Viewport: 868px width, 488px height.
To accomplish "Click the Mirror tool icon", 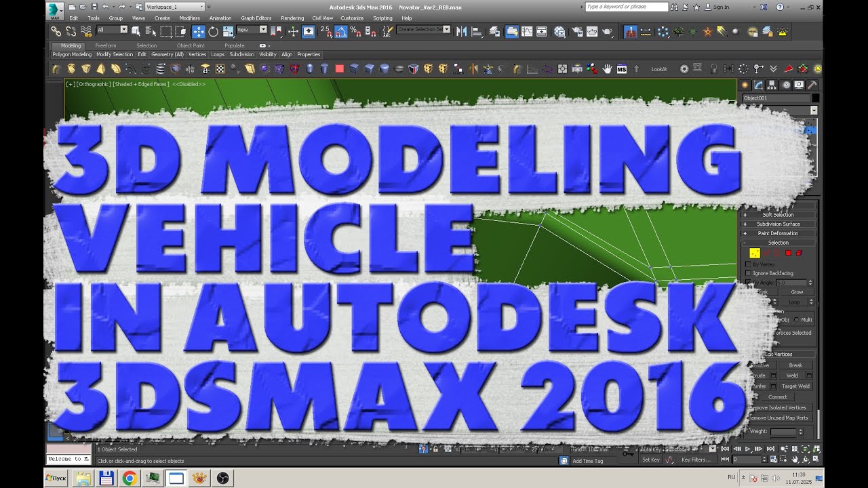I will pos(463,31).
